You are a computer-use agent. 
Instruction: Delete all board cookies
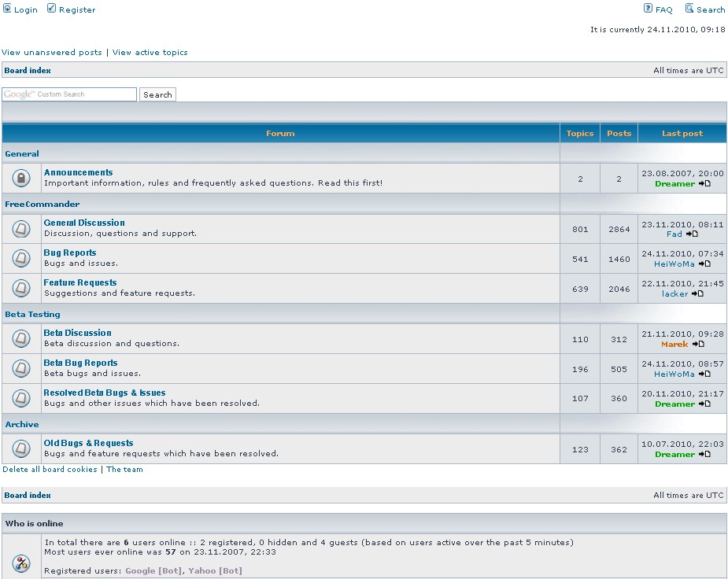point(50,470)
